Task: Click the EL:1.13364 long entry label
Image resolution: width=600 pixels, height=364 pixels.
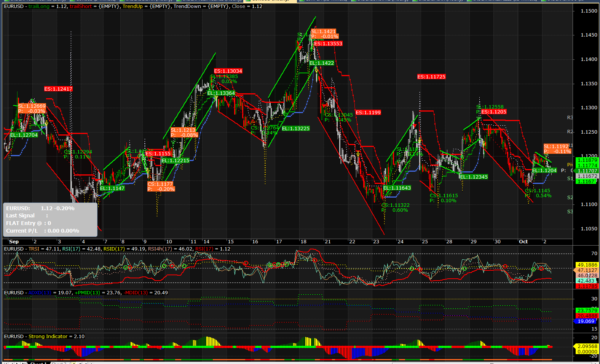Action: coord(221,93)
